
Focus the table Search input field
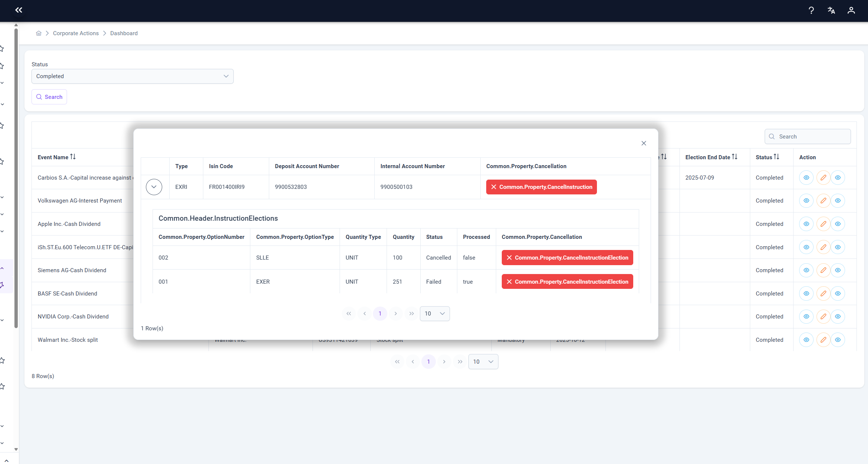[x=808, y=137]
